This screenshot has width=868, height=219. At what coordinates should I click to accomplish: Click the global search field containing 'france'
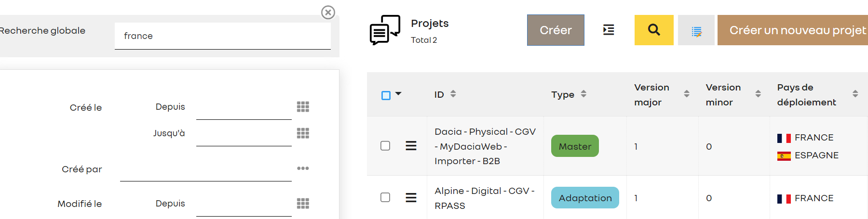[223, 36]
